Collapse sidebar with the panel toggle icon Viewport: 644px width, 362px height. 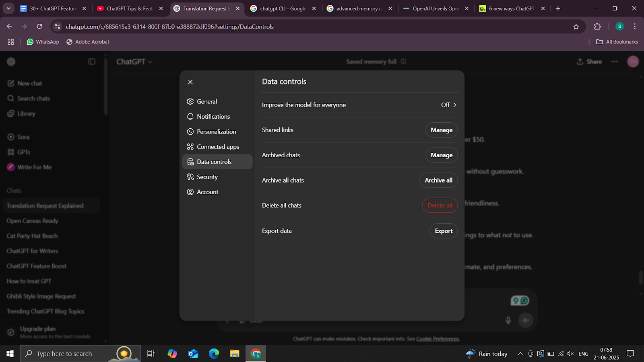[92, 62]
